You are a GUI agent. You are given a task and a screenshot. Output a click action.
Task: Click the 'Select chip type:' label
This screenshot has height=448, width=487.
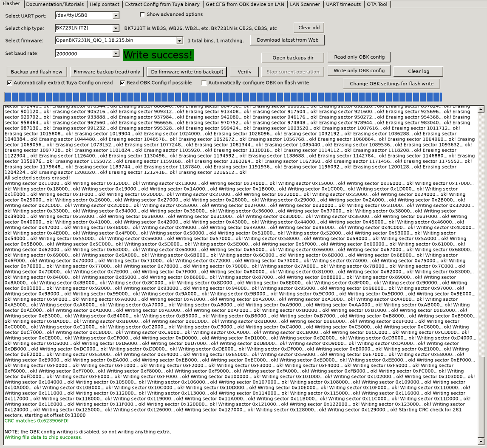25,28
